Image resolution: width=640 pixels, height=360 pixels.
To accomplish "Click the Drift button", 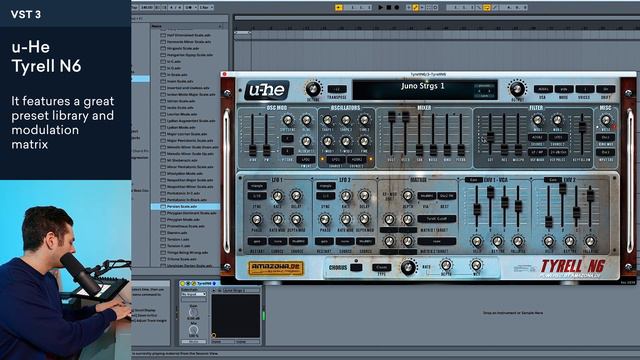I will (605, 89).
